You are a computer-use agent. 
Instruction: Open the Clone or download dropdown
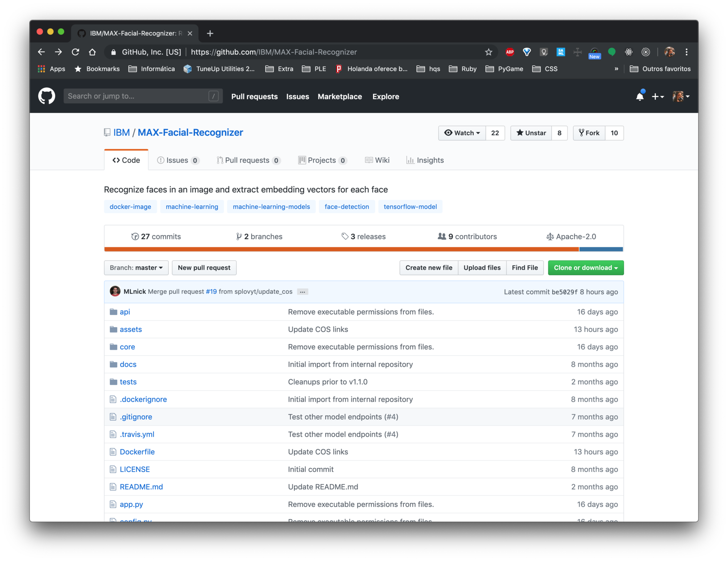pyautogui.click(x=585, y=268)
